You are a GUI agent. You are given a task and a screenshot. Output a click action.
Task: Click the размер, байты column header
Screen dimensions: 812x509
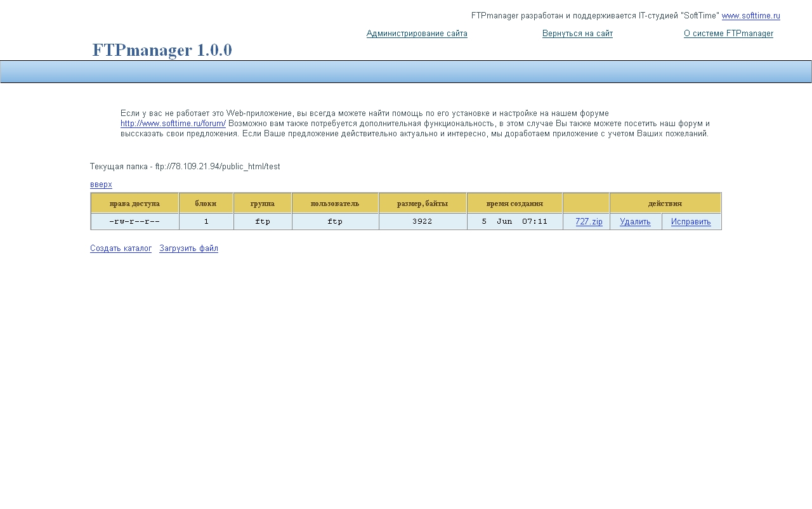pyautogui.click(x=422, y=203)
